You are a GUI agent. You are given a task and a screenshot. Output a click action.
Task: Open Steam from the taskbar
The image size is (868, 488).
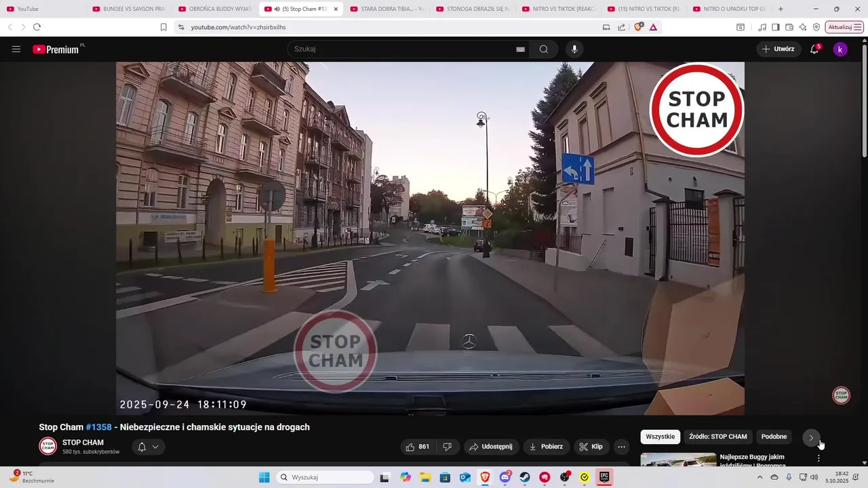click(525, 477)
